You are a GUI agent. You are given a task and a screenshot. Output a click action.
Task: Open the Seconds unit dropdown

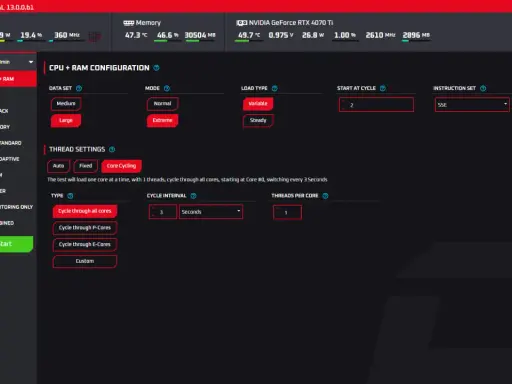coord(211,212)
